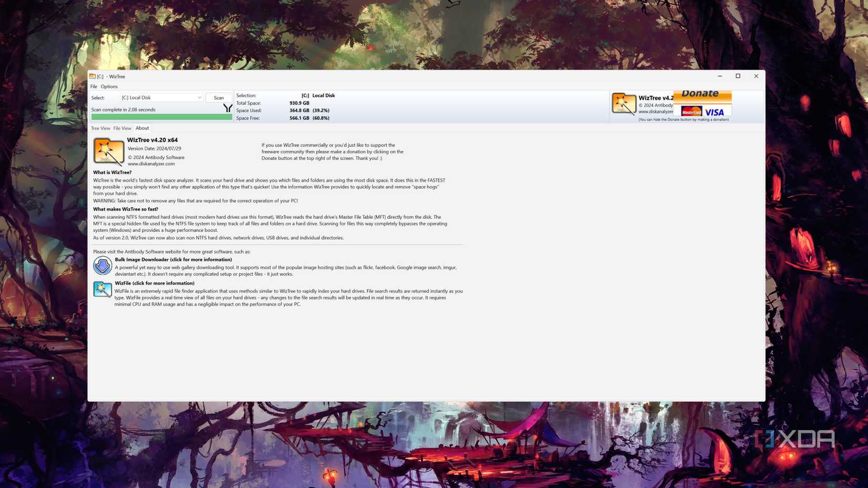Open Bulk Image Downloader more information link
The image size is (868, 488).
(x=174, y=259)
